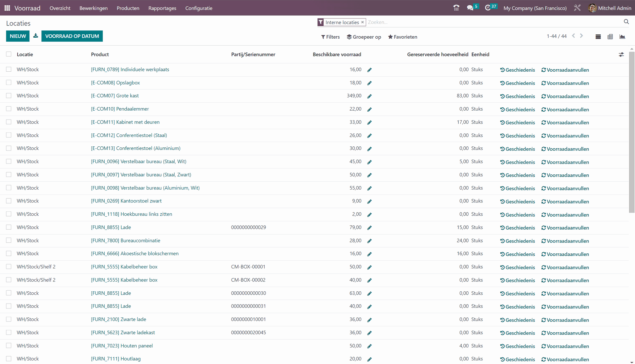
Task: Edit quantity pencil for Individuele werkplaats
Action: pyautogui.click(x=369, y=70)
